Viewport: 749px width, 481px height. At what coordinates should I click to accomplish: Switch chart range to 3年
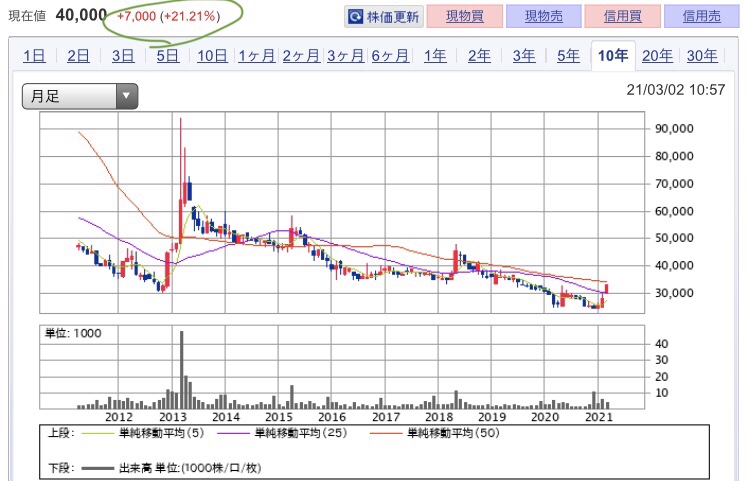pyautogui.click(x=524, y=56)
